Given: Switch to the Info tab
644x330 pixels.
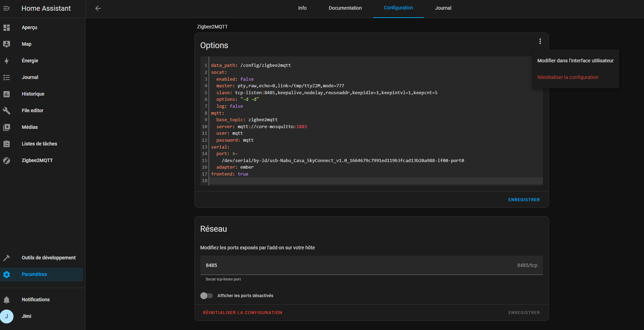Looking at the screenshot, I should click(302, 8).
